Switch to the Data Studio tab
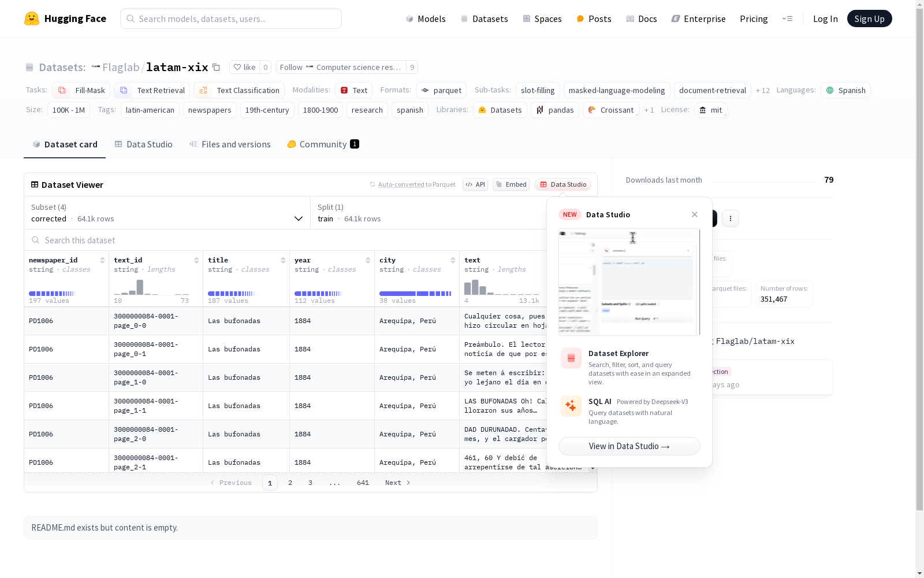This screenshot has width=924, height=578. (144, 144)
